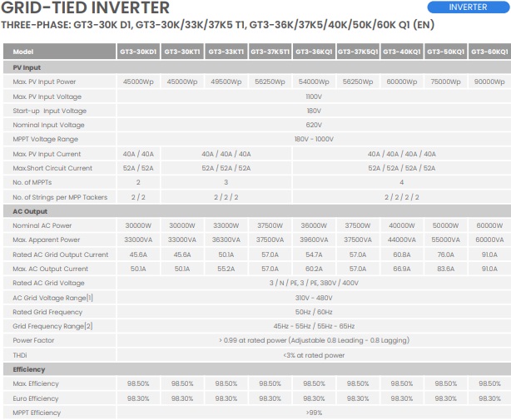Select the GT3-30KD1 column header
The image size is (511, 420).
coord(137,52)
